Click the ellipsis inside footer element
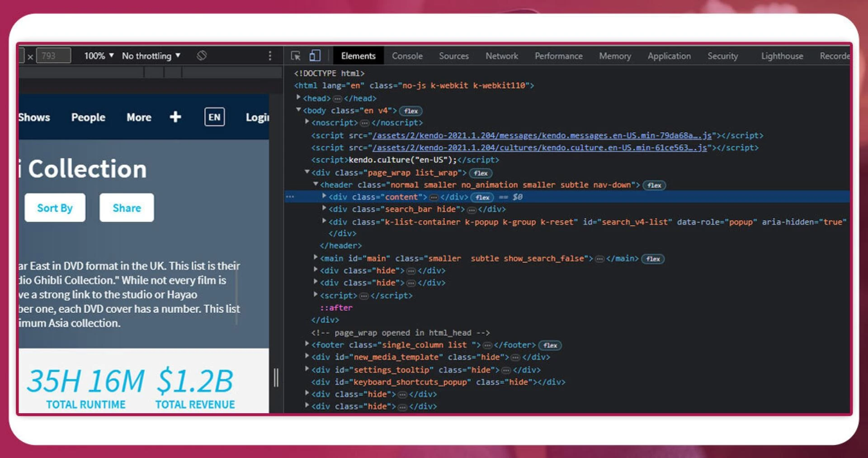Image resolution: width=868 pixels, height=458 pixels. coord(487,345)
